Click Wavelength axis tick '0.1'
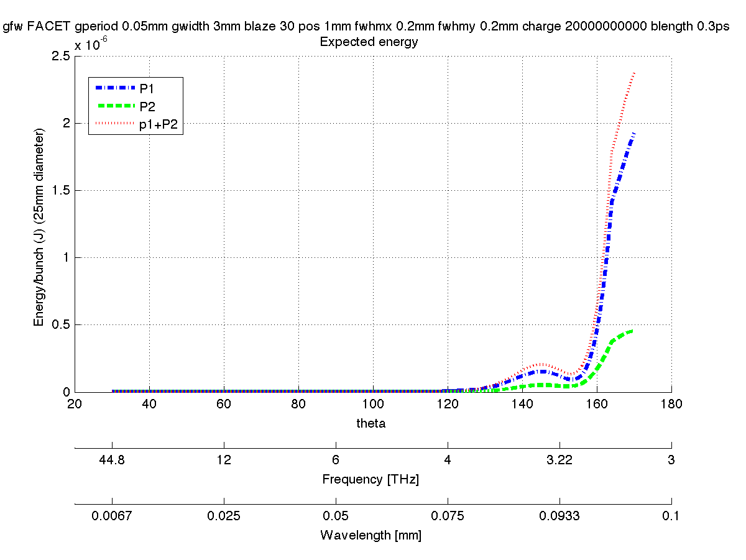The image size is (746, 560). [x=671, y=516]
